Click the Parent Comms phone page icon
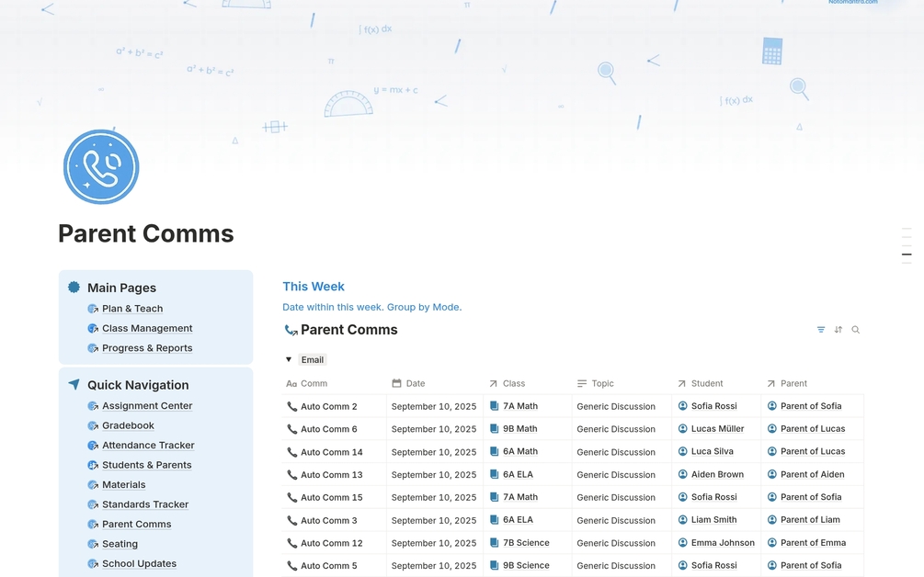Viewport: 924px width, 577px height. pos(101,167)
